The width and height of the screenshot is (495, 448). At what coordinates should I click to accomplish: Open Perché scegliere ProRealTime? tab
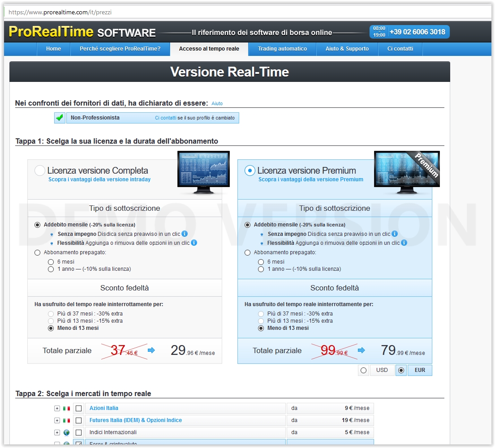pos(120,49)
